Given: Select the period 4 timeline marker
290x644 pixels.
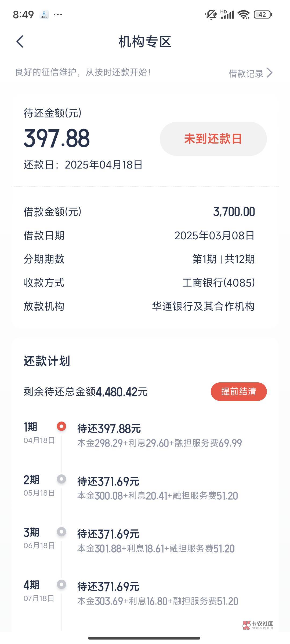Looking at the screenshot, I should (61, 584).
